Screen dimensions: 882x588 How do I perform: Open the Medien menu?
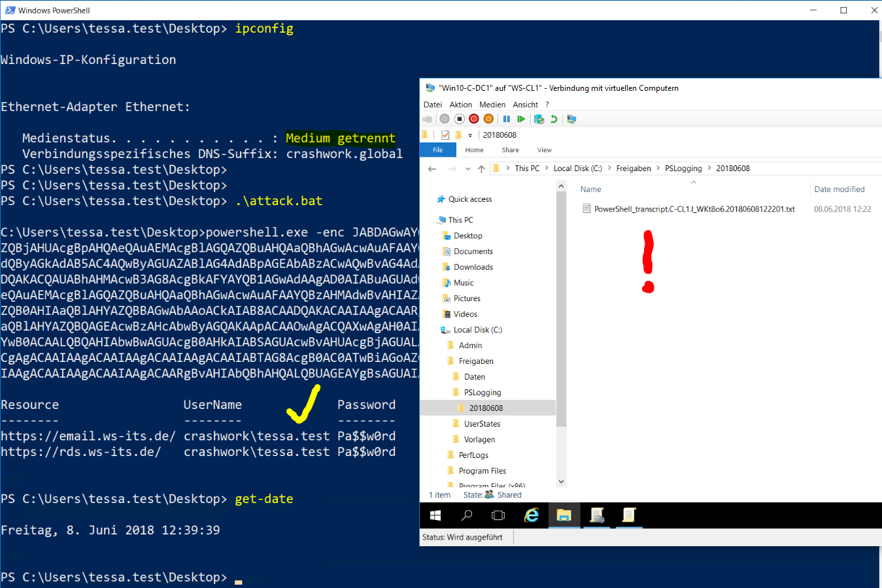[x=492, y=105]
